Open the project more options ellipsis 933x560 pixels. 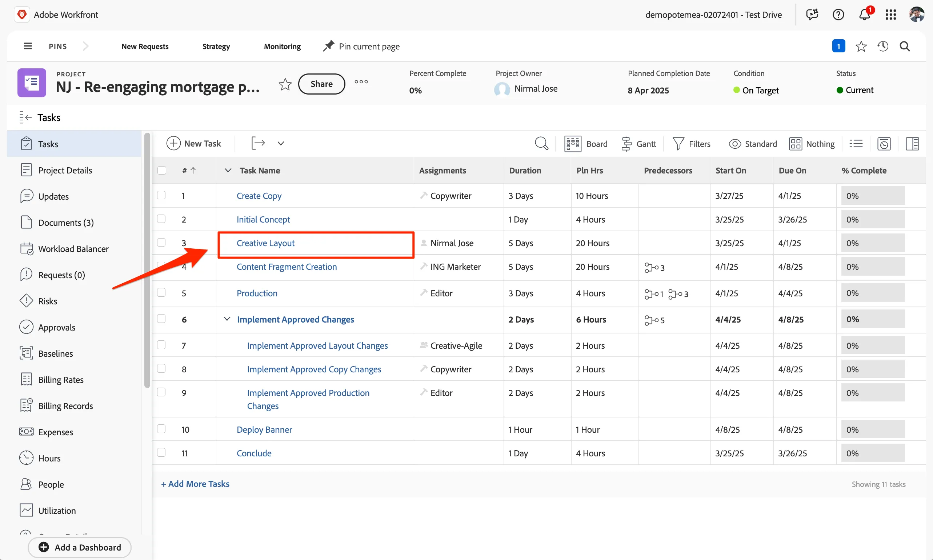pyautogui.click(x=361, y=81)
